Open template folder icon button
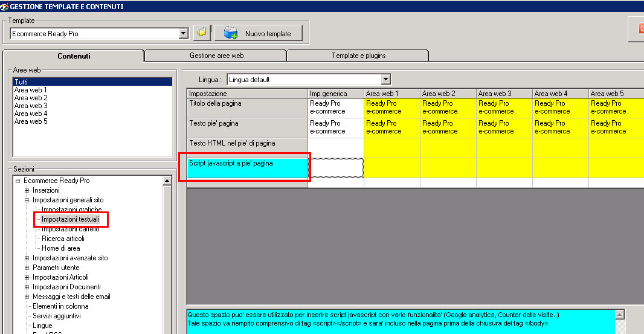644x334 pixels. (x=202, y=33)
